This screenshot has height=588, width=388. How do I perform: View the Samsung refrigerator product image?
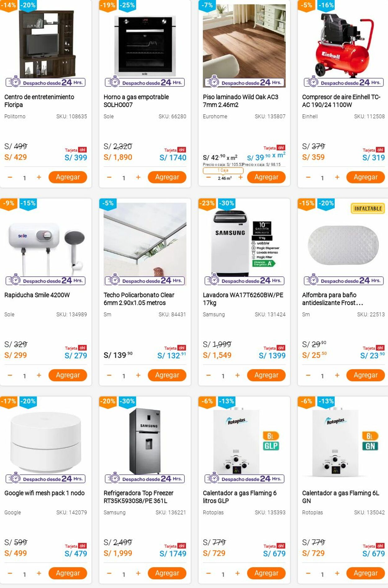coord(145,441)
